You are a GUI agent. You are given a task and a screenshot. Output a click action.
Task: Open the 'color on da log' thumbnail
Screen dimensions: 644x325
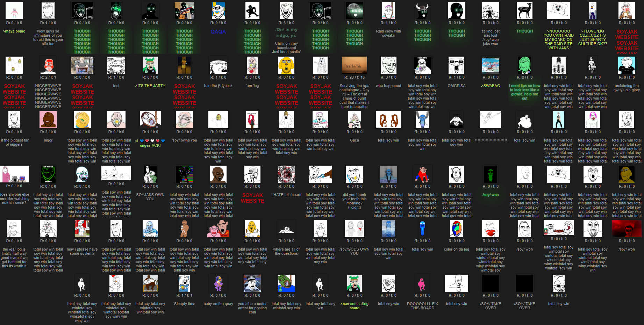pos(456,229)
